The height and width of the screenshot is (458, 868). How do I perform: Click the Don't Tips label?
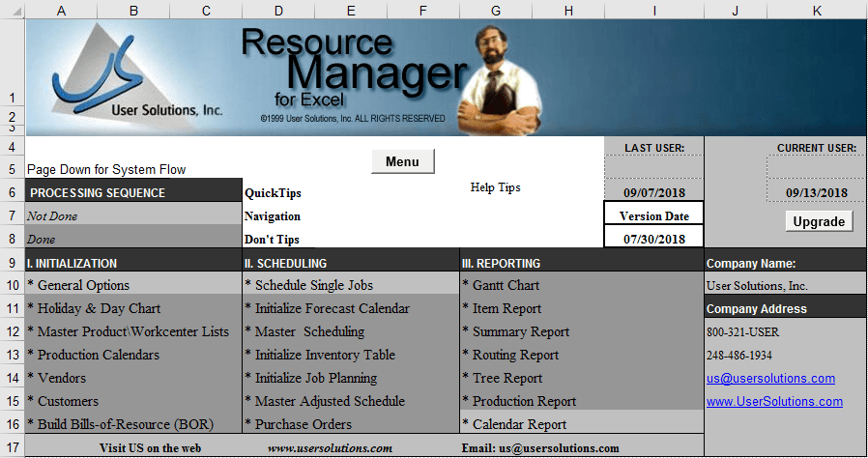(x=272, y=240)
